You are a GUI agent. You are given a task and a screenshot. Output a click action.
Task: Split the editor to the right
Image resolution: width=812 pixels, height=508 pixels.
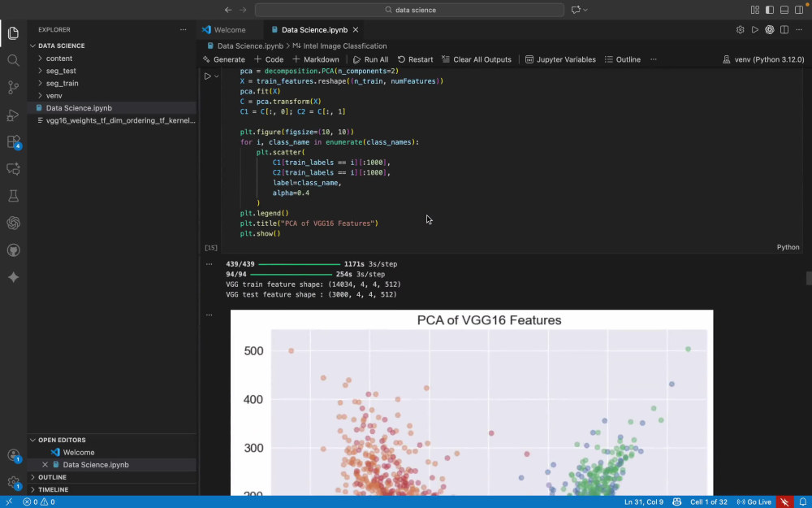(784, 30)
